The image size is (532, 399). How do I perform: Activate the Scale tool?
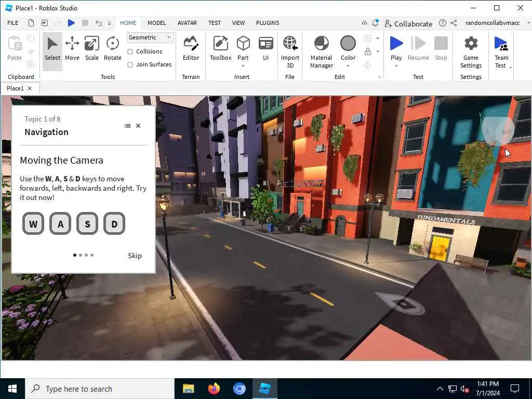(x=92, y=49)
